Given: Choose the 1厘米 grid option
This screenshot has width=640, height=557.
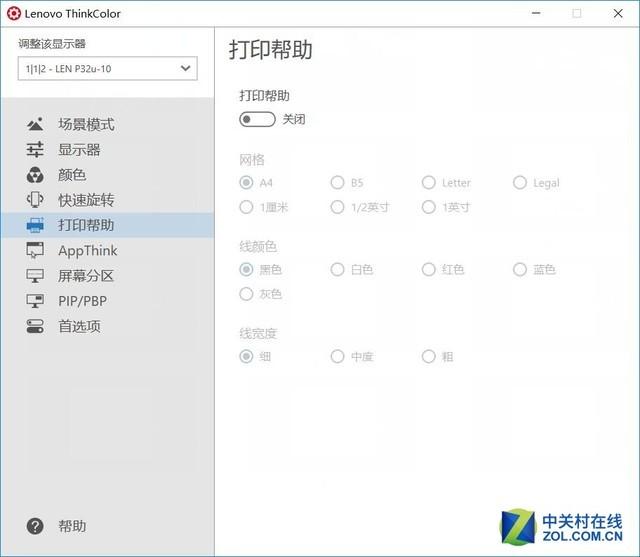Looking at the screenshot, I should (x=246, y=207).
